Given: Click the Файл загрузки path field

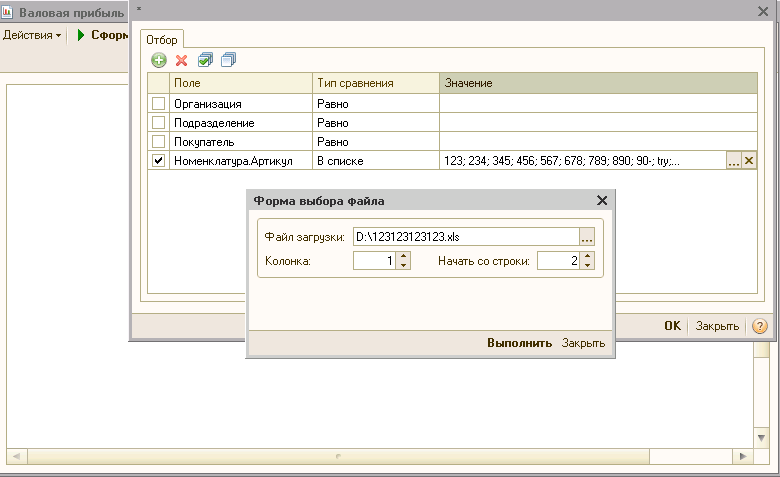Looking at the screenshot, I should (x=464, y=237).
